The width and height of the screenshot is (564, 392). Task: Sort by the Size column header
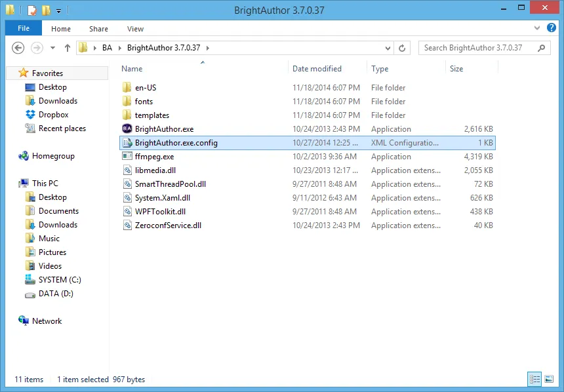coord(456,69)
